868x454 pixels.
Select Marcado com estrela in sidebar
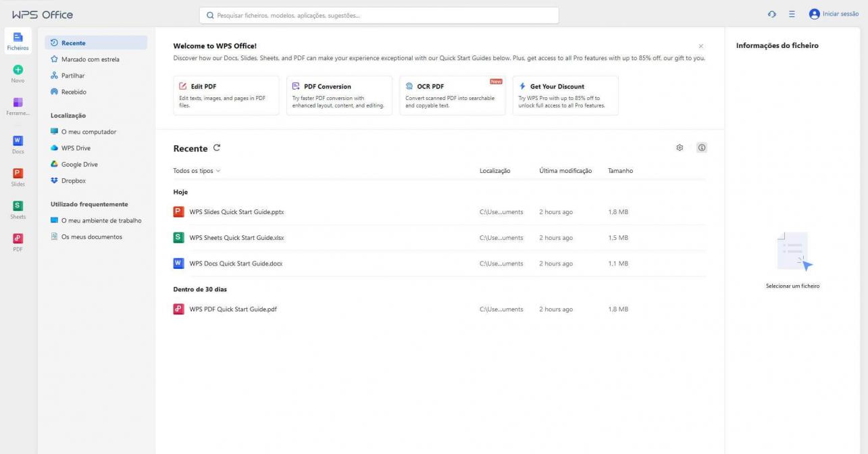coord(90,59)
